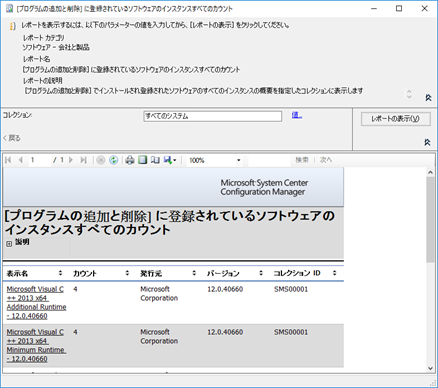Click the 戻る back link

point(12,138)
